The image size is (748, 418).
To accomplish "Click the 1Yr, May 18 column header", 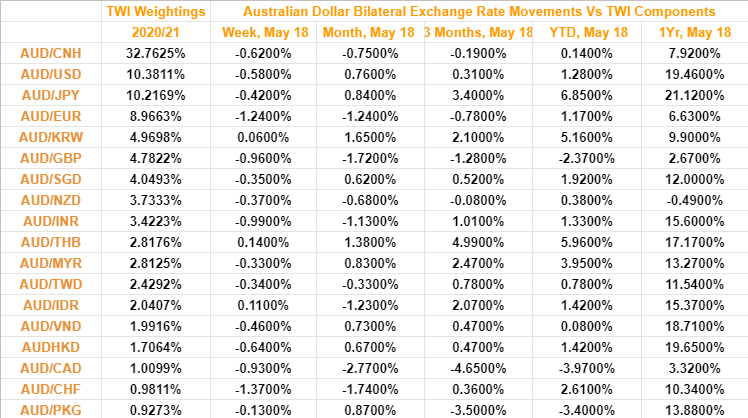I will point(693,33).
